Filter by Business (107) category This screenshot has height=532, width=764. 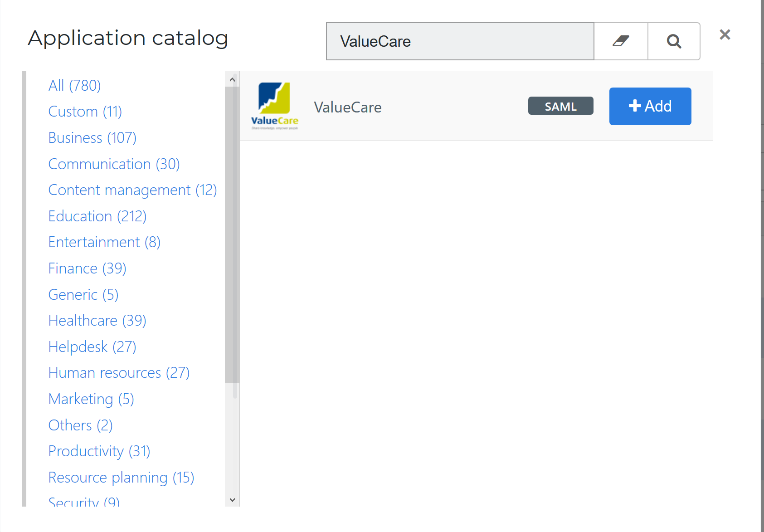point(92,138)
